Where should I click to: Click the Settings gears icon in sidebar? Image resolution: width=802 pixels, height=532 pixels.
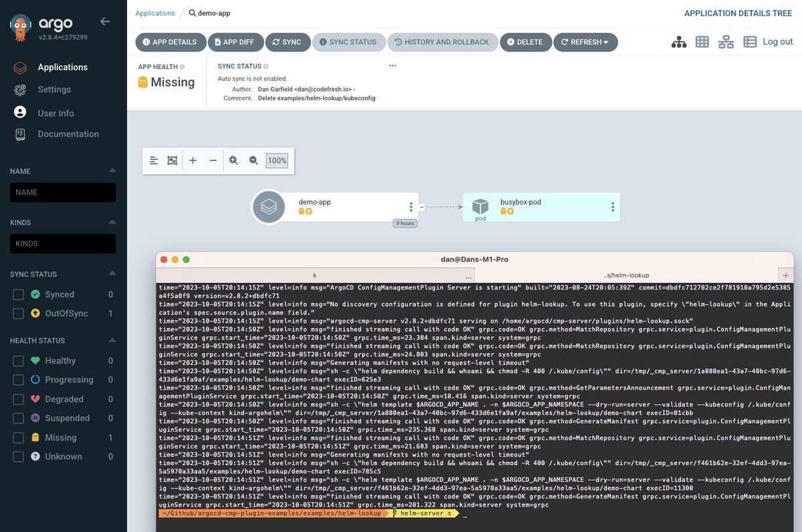tap(20, 90)
